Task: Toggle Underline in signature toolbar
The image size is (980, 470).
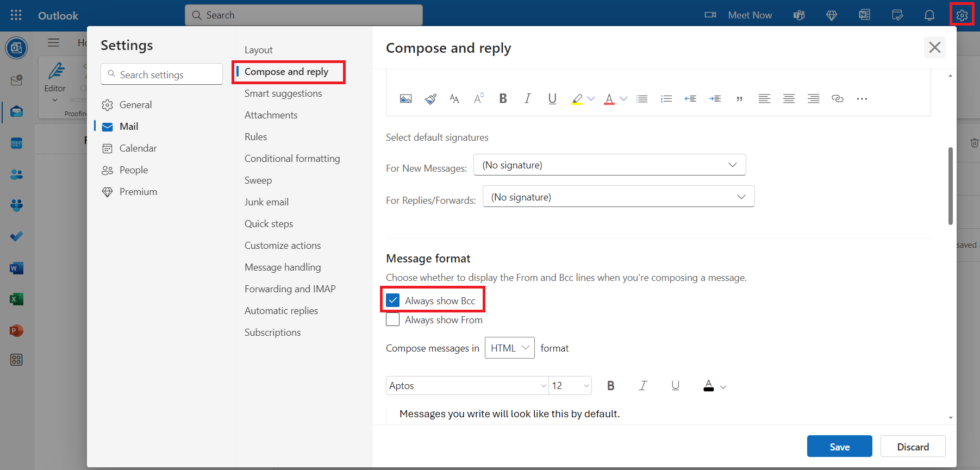Action: click(x=552, y=98)
